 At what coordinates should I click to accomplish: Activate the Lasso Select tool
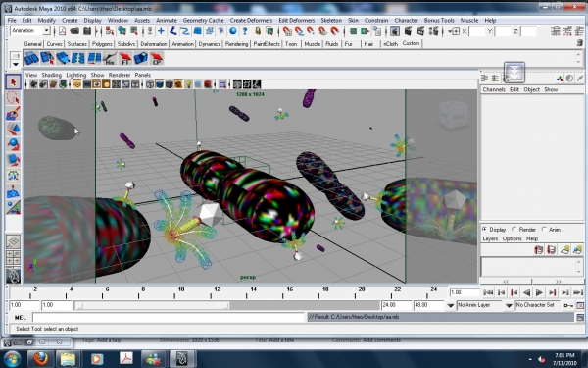click(14, 97)
